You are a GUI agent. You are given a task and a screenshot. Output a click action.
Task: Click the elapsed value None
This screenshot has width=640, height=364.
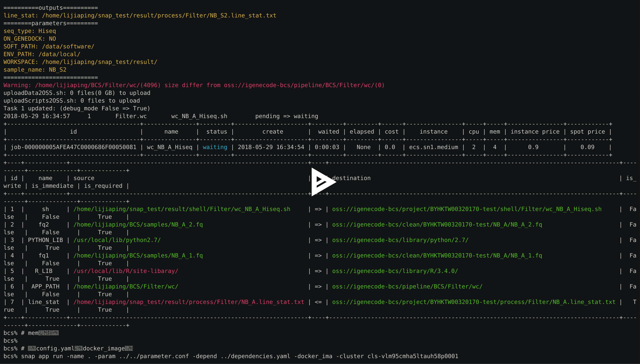[x=363, y=147]
